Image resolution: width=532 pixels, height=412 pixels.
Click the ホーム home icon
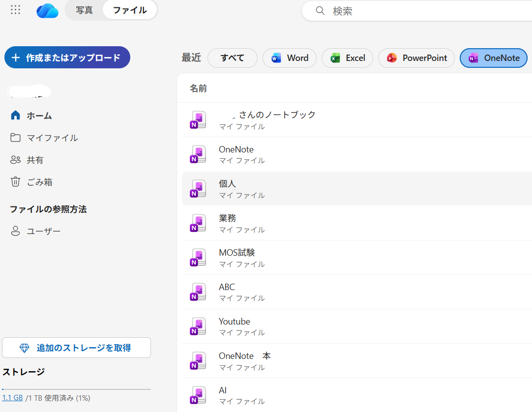coord(15,115)
